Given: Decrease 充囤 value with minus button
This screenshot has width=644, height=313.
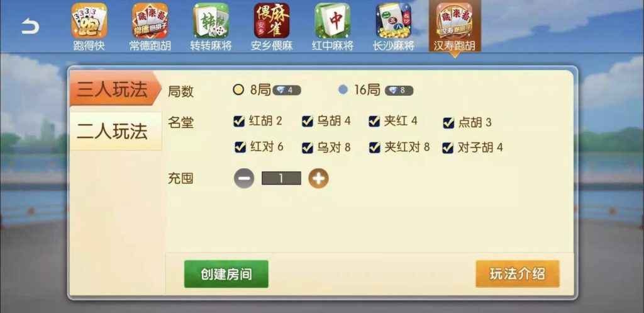Looking at the screenshot, I should point(244,178).
